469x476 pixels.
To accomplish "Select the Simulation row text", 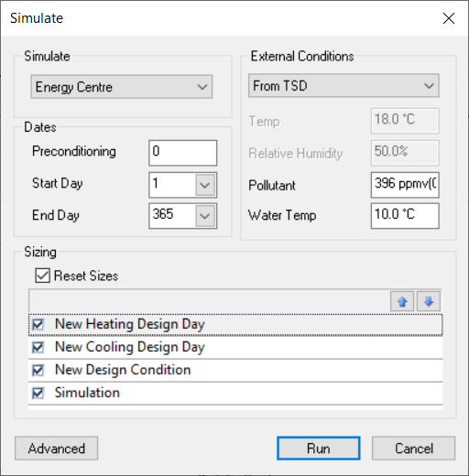I will tap(87, 393).
